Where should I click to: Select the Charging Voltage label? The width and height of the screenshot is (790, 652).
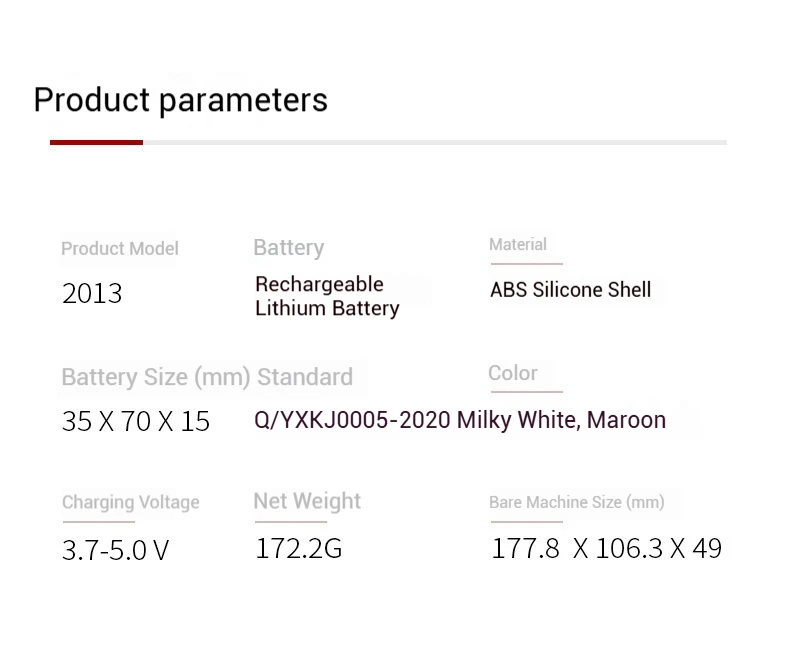click(x=130, y=502)
